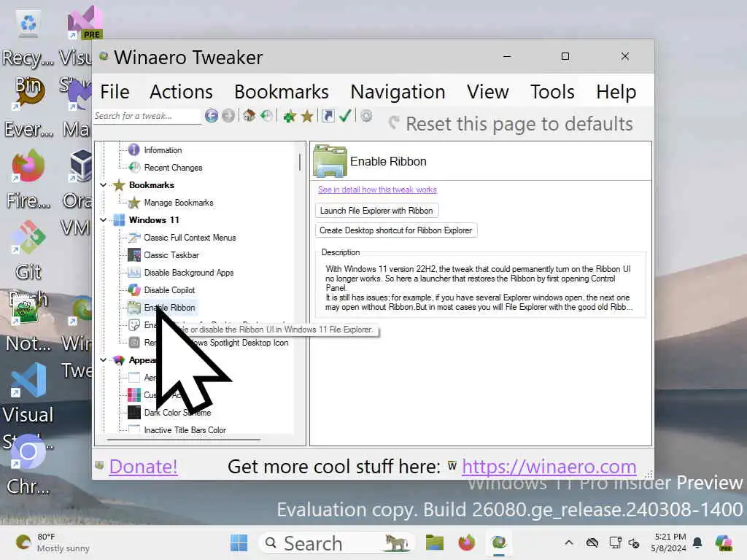747x560 pixels.
Task: Collapse the Windows 11 tree section
Action: [x=104, y=220]
